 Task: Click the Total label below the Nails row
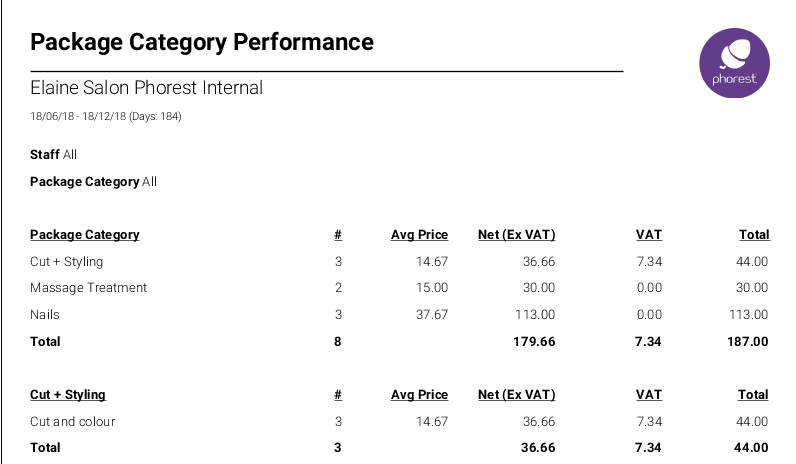pos(45,341)
